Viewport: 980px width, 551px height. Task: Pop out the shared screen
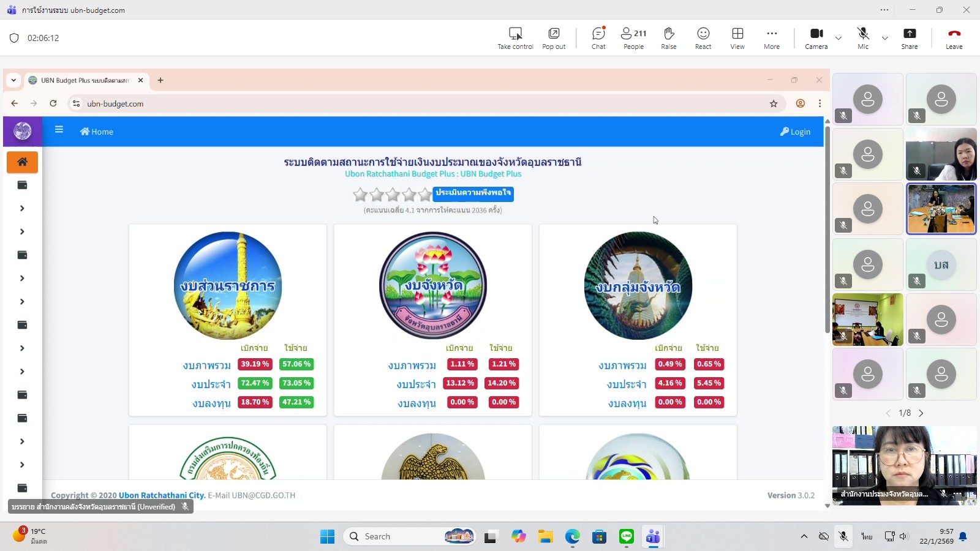(554, 38)
